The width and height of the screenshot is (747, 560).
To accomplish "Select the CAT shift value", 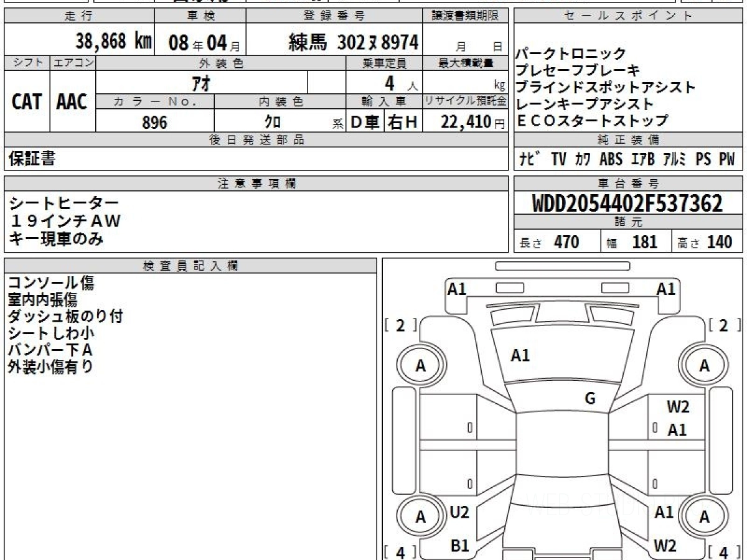I will pyautogui.click(x=27, y=101).
